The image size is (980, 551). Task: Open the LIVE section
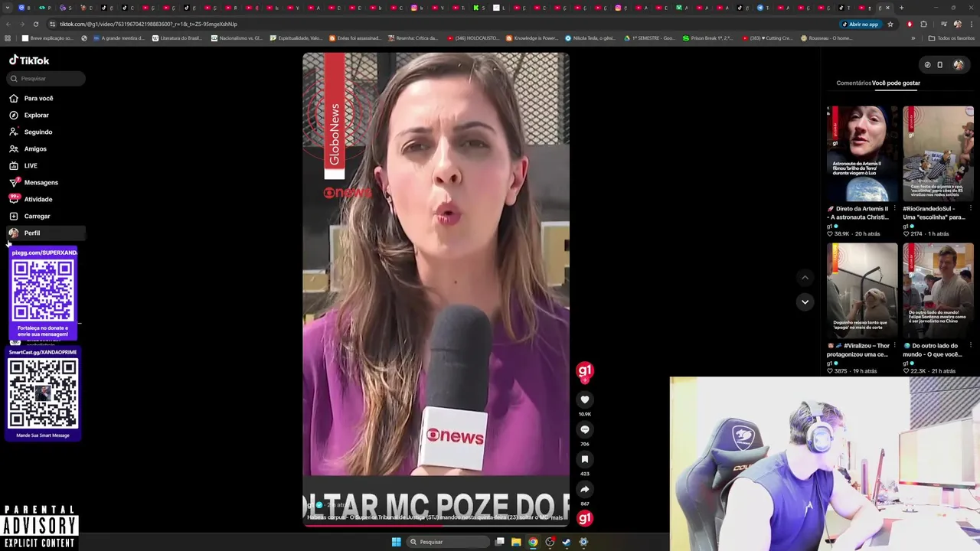(x=30, y=165)
